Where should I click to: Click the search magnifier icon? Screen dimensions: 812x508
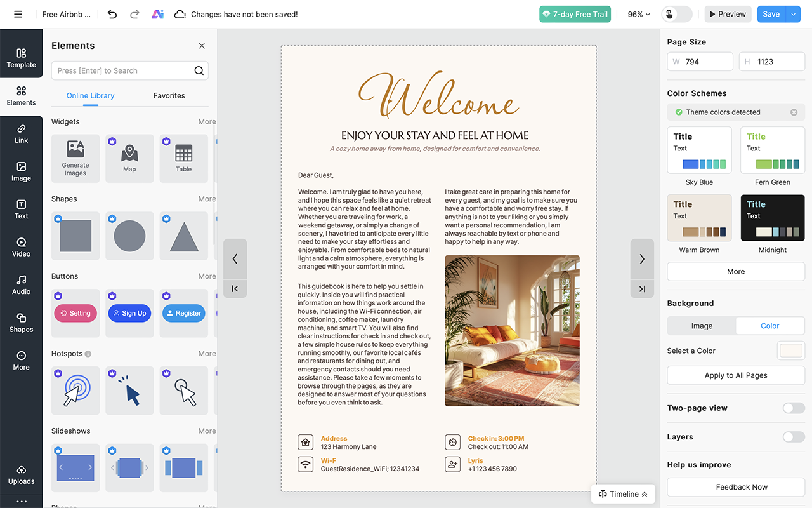coord(199,70)
